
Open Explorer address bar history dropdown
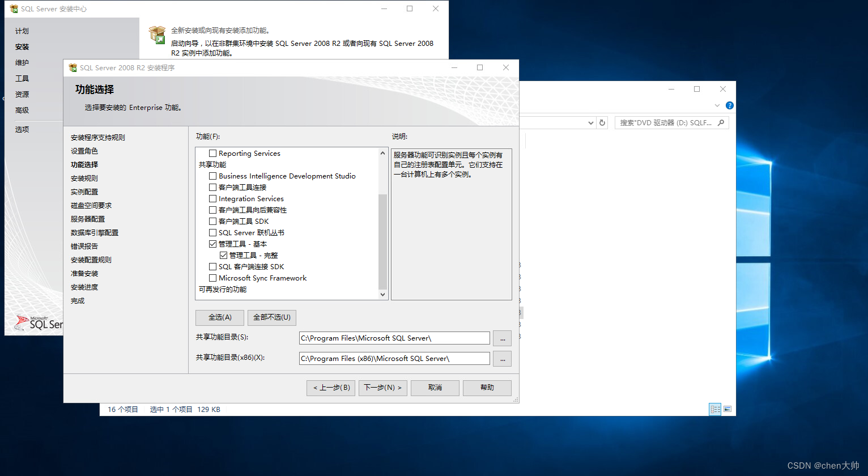591,122
